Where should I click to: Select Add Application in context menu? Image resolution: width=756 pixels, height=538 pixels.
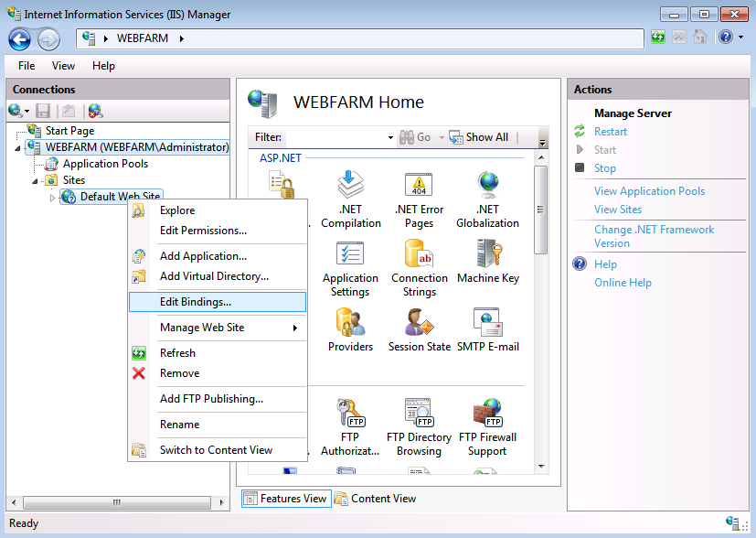pyautogui.click(x=218, y=256)
